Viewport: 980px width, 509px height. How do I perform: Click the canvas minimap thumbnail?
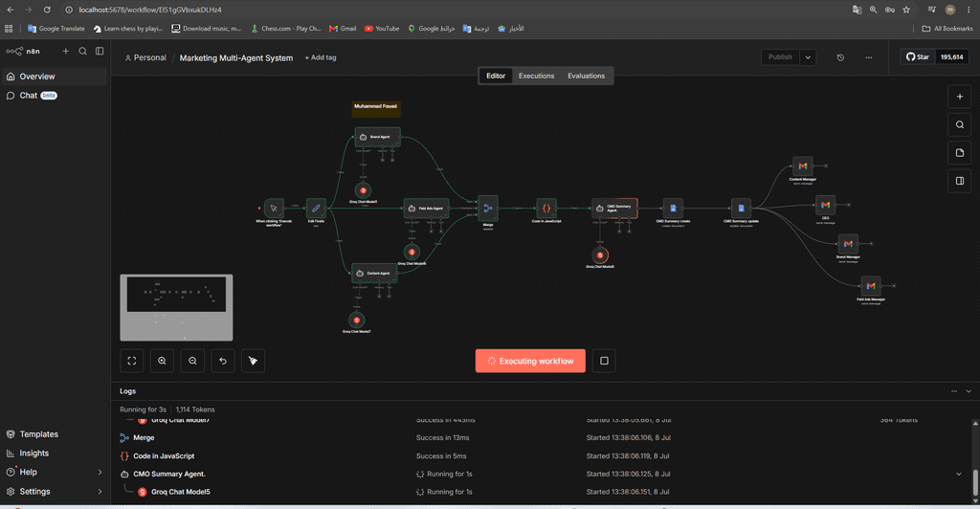click(x=176, y=307)
